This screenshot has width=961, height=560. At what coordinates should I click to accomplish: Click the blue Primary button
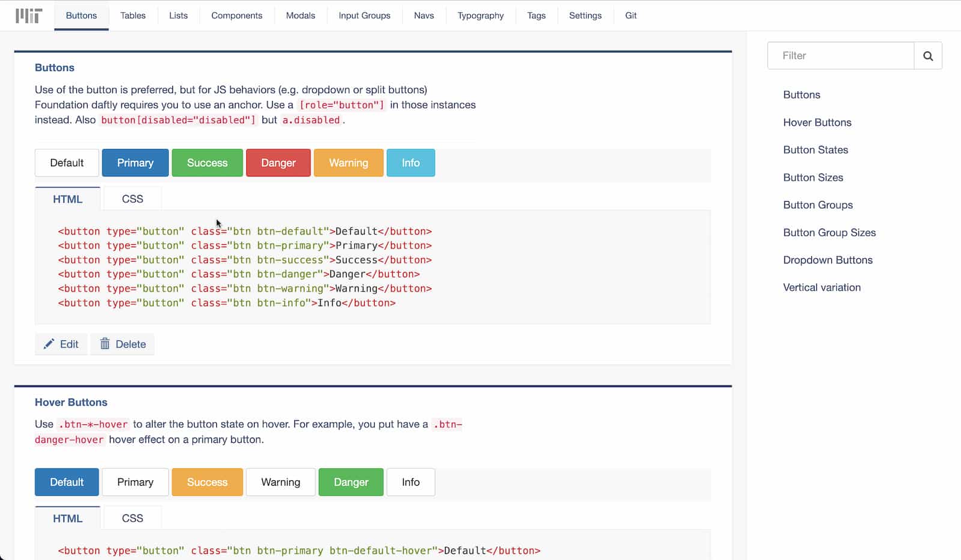coord(135,163)
